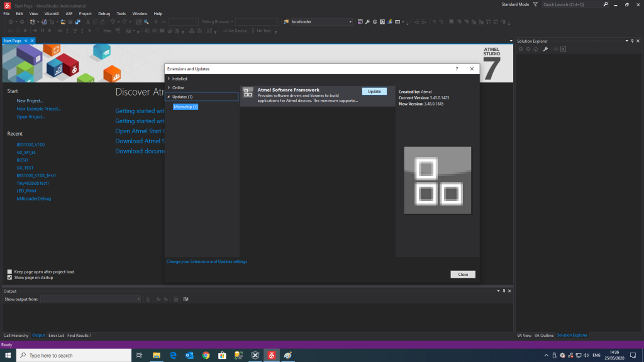
Task: Click the Solution Explorer properties wrench icon
Action: coord(545,49)
